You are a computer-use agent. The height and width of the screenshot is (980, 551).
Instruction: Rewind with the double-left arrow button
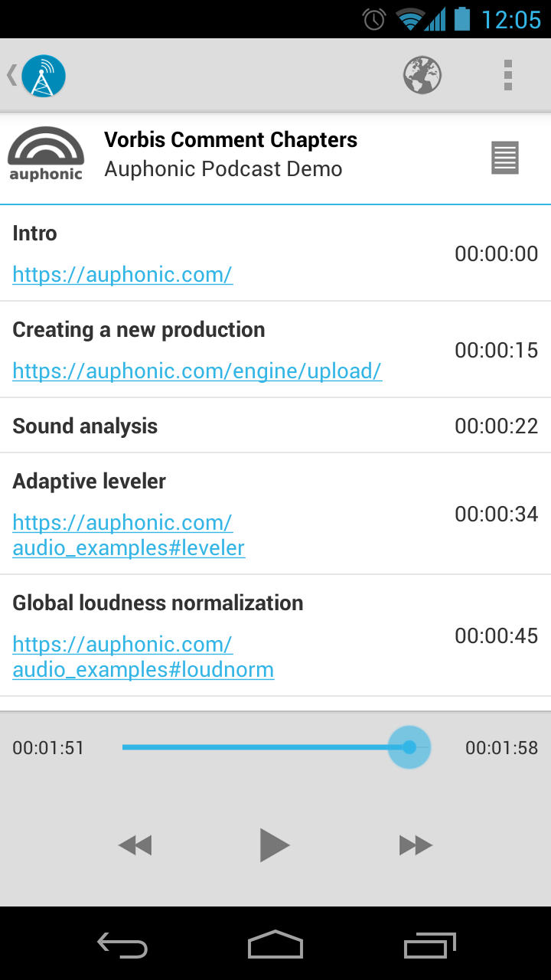(135, 845)
